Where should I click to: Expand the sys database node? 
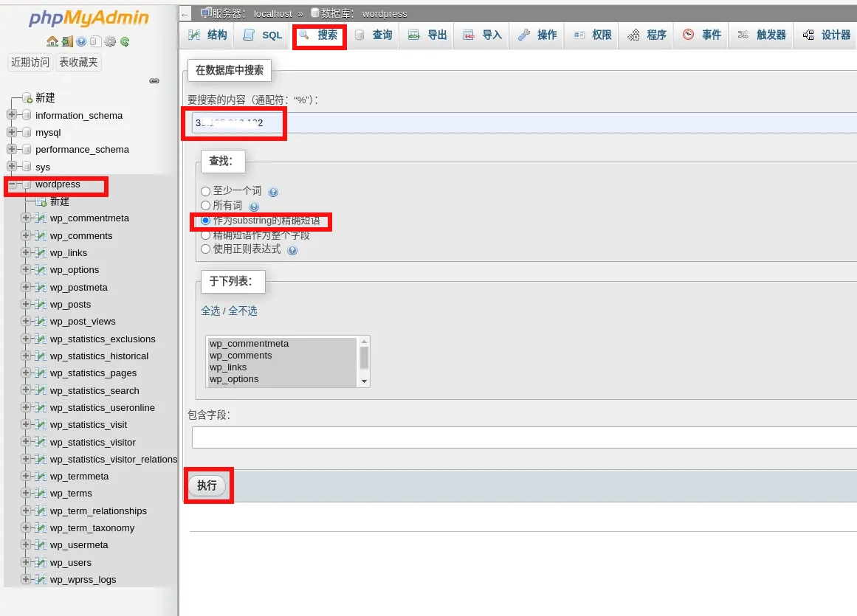coord(12,166)
